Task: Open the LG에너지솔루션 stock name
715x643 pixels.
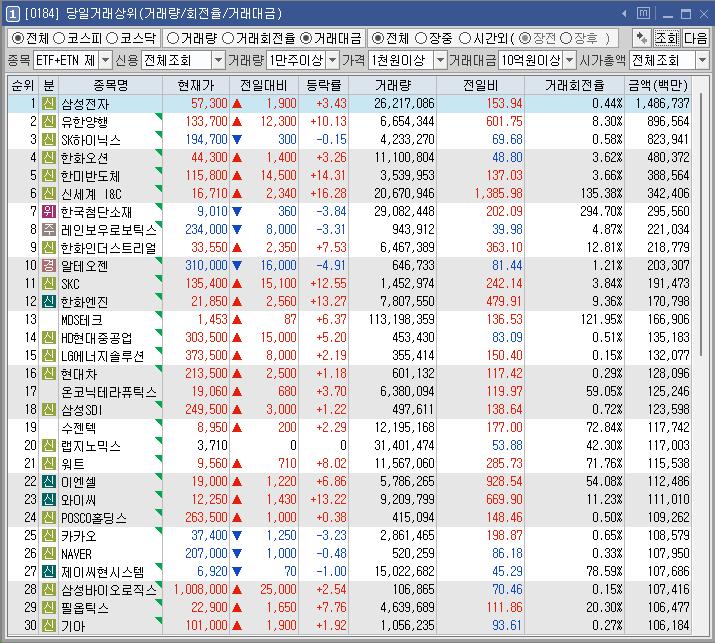Action: coord(103,356)
